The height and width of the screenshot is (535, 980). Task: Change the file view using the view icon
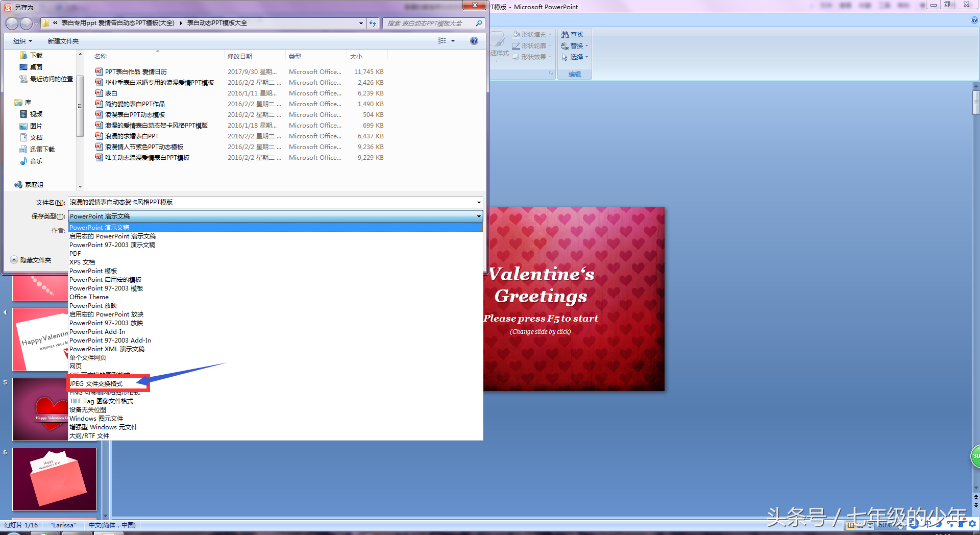[x=442, y=41]
